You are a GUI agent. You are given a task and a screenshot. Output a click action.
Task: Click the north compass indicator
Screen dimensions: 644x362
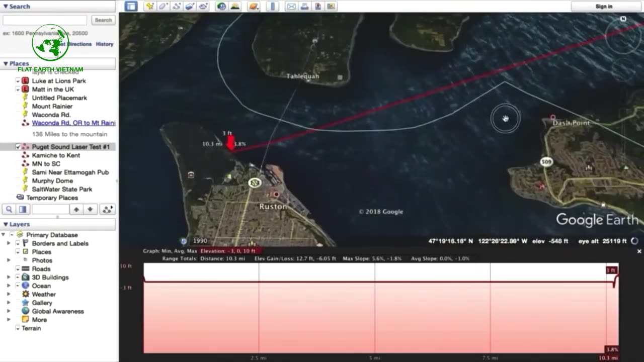pos(623,19)
